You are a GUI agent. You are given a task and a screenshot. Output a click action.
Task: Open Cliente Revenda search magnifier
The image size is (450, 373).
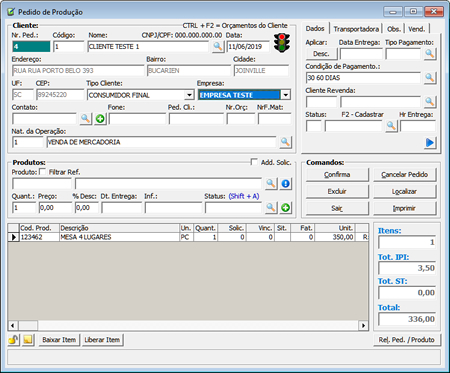pos(430,102)
